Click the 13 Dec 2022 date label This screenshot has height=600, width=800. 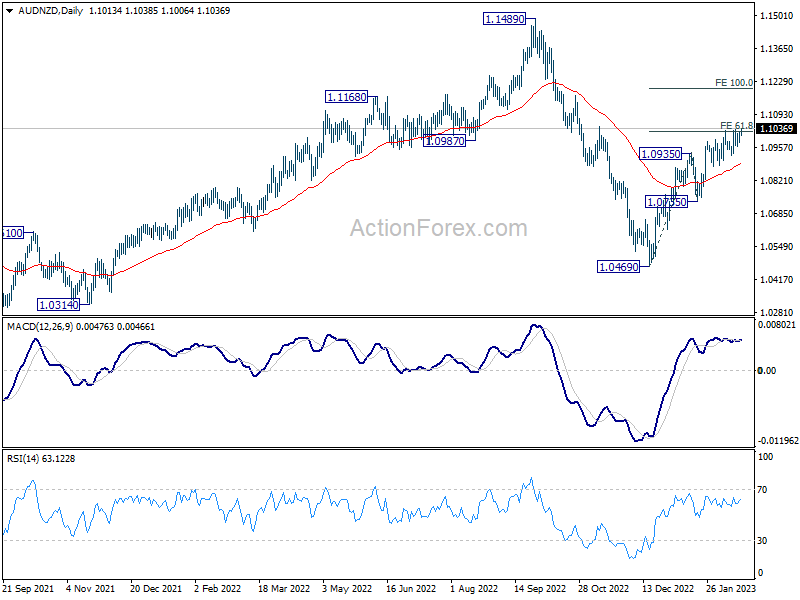click(x=668, y=589)
